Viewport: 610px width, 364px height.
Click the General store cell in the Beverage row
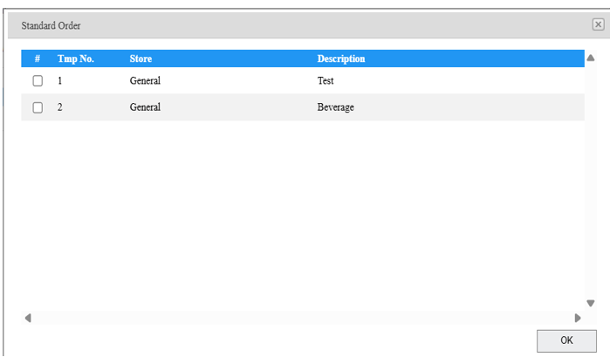tap(145, 107)
